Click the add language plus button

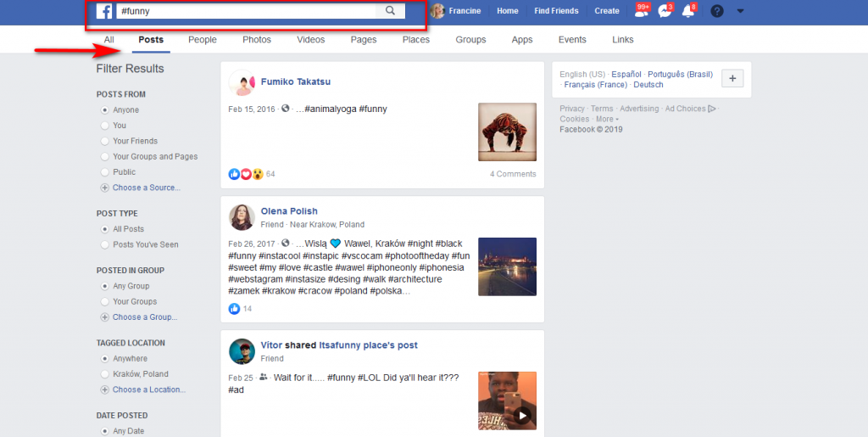pos(732,79)
